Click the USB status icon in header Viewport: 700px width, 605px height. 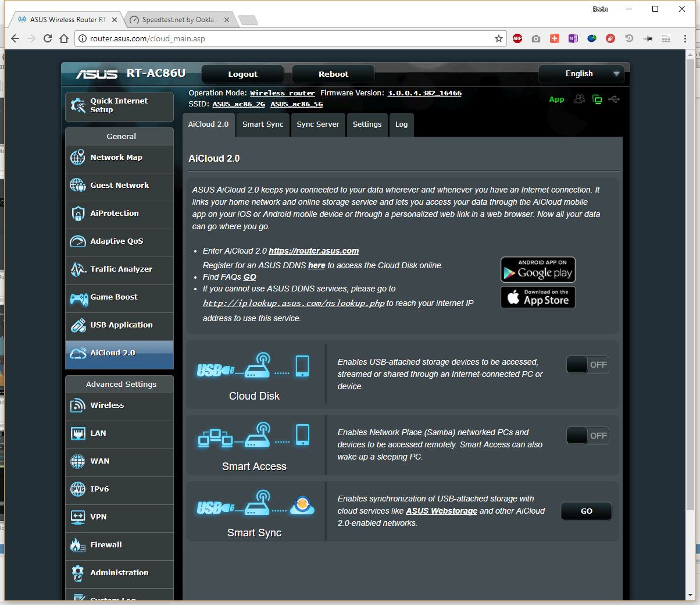614,99
